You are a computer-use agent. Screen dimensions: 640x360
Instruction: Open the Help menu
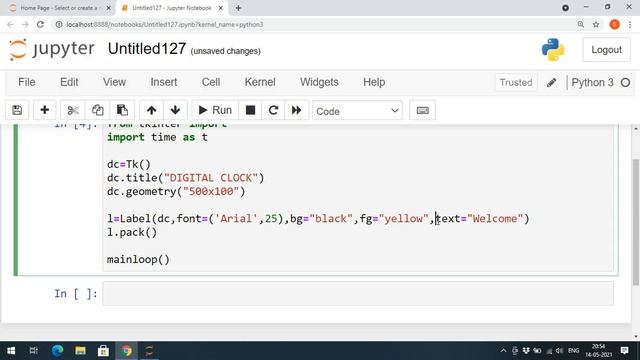pos(374,82)
